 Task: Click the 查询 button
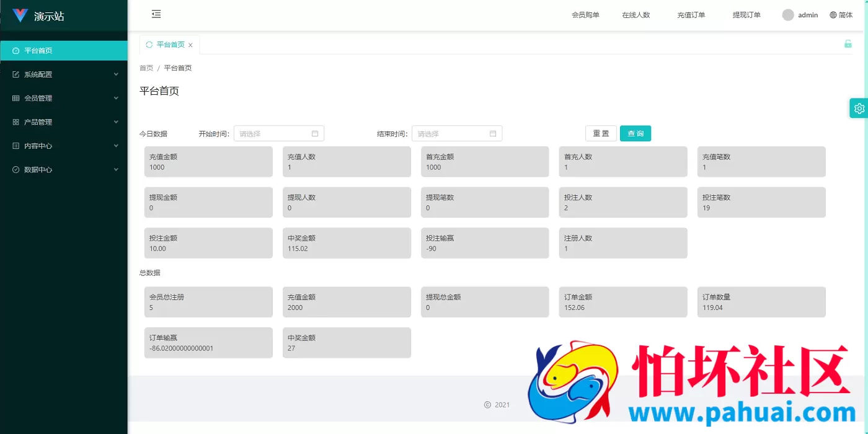click(x=635, y=133)
